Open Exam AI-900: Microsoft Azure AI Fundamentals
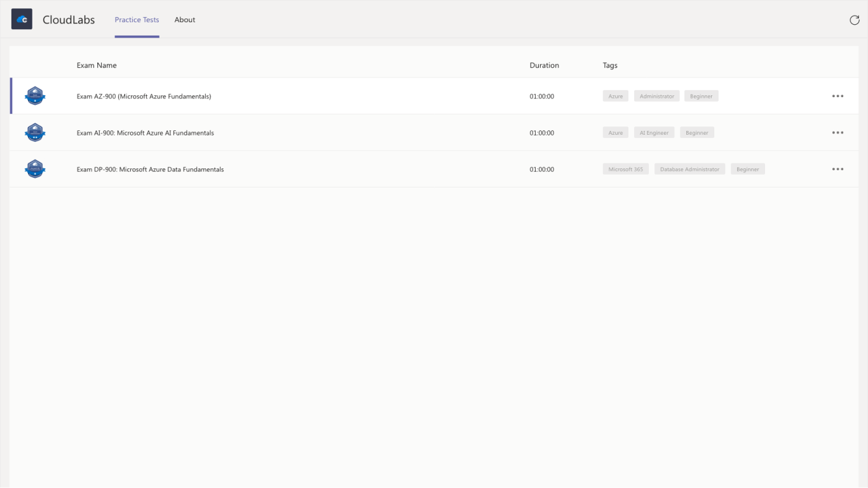This screenshot has height=488, width=868. coord(145,133)
